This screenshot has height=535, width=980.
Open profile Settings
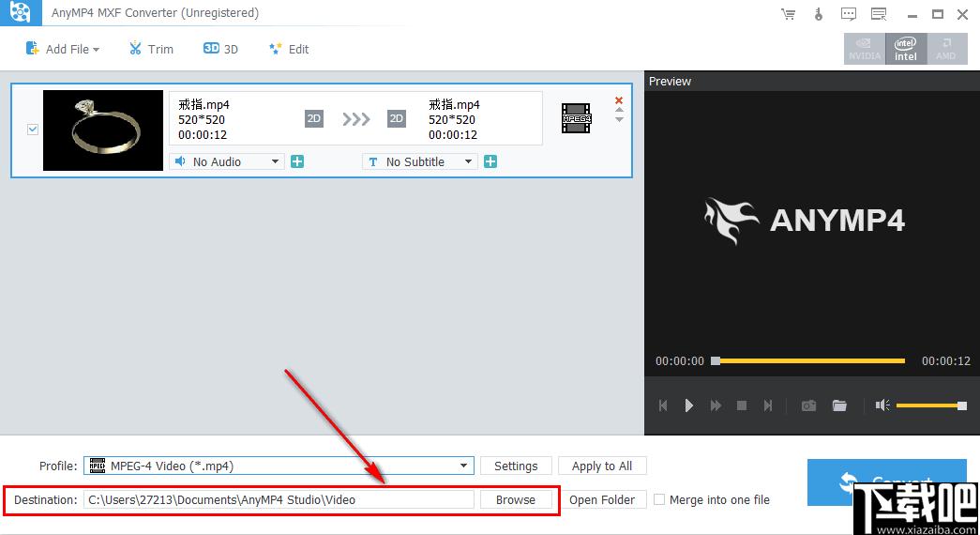(516, 466)
